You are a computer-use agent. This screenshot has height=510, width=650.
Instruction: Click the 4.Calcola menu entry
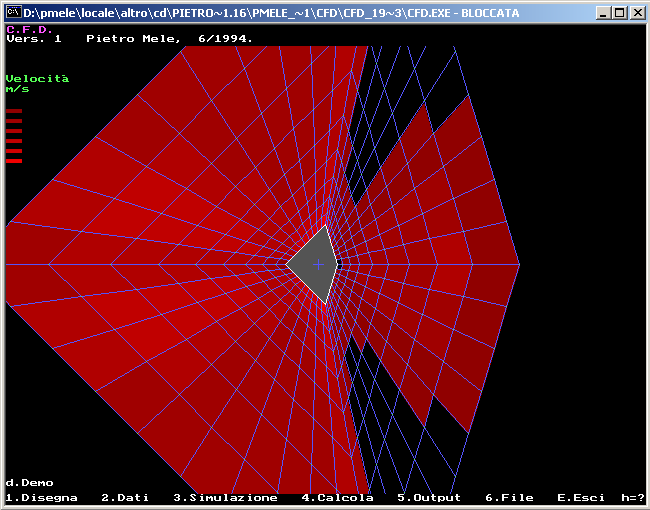(337, 498)
